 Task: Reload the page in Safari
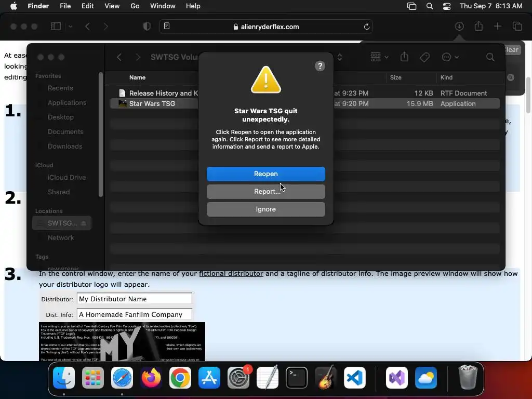366,26
